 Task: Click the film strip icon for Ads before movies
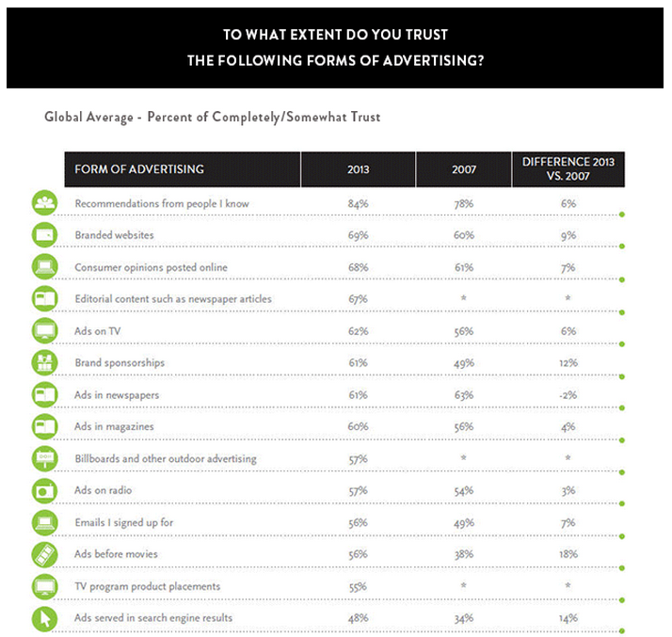(x=45, y=554)
